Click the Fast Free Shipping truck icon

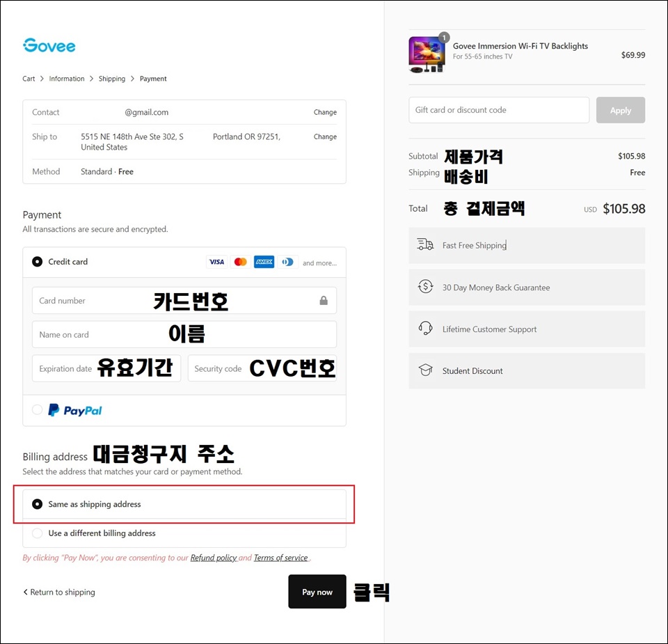[x=425, y=244]
